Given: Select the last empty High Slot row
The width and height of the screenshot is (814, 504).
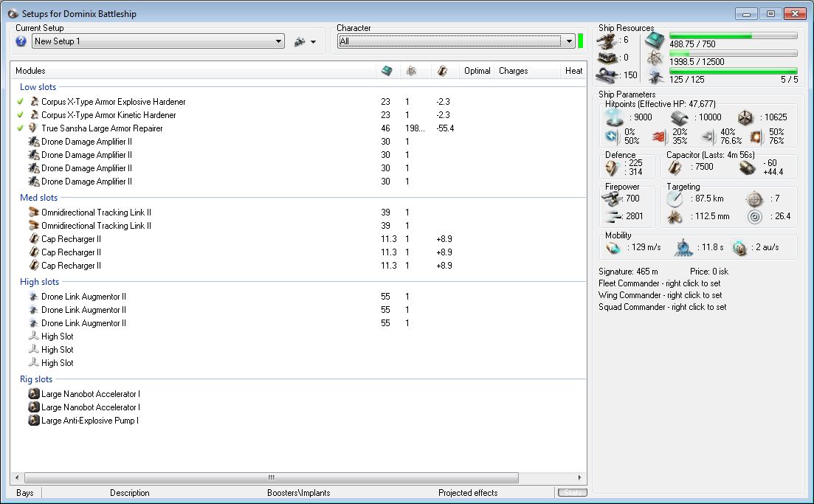Looking at the screenshot, I should pyautogui.click(x=298, y=363).
